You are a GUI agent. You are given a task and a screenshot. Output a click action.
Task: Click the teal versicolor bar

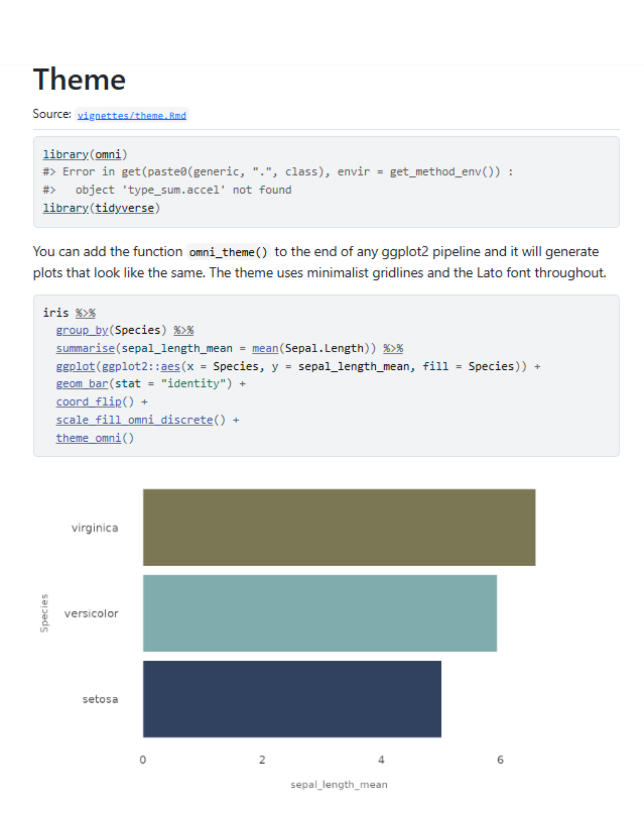[320, 613]
